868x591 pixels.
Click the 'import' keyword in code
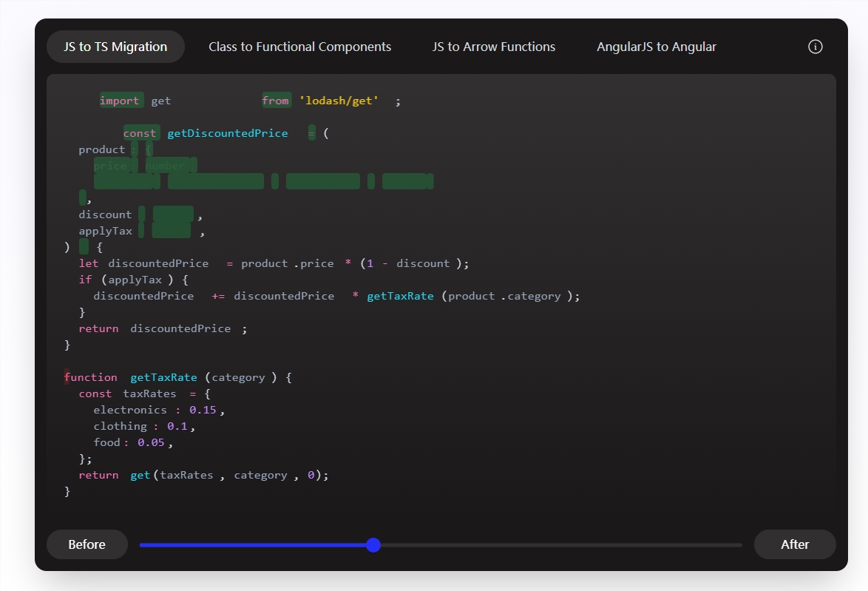[119, 101]
